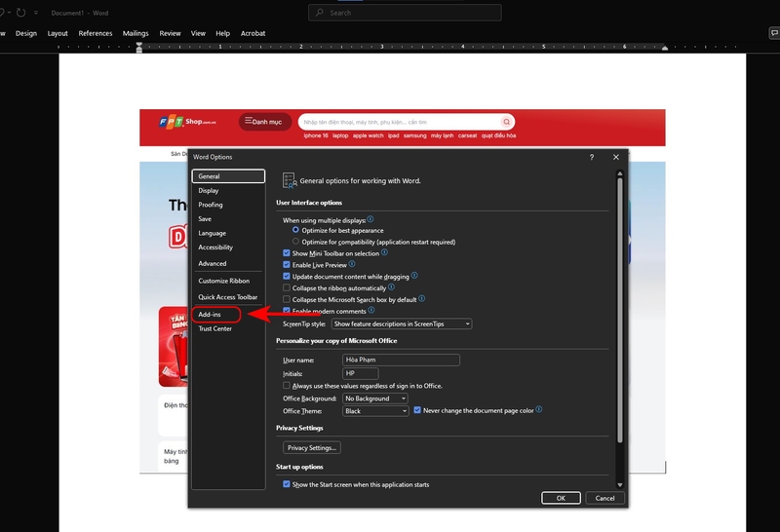The image size is (780, 532).
Task: Click info icon beside multiple displays label
Action: coord(370,220)
